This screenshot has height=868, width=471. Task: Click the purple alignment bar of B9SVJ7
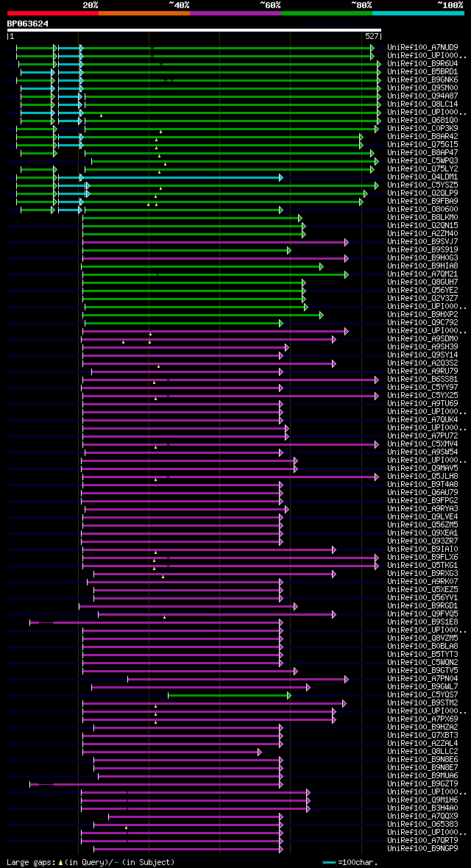point(214,242)
